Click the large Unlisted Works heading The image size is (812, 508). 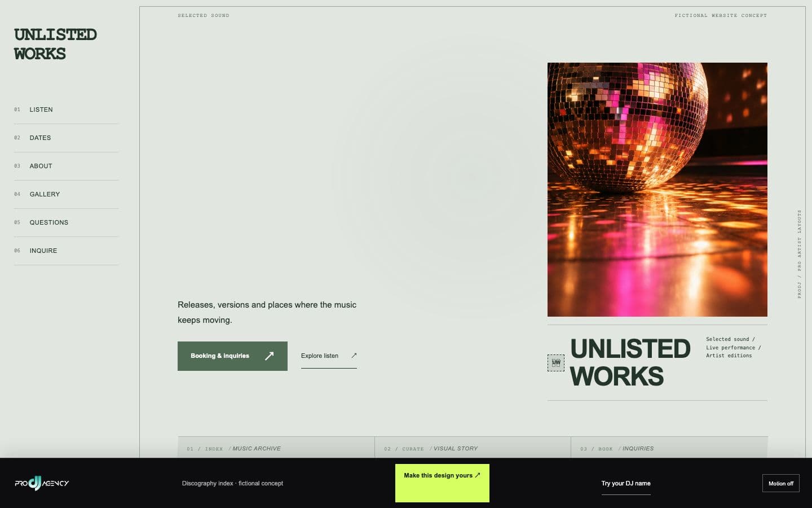tap(630, 362)
